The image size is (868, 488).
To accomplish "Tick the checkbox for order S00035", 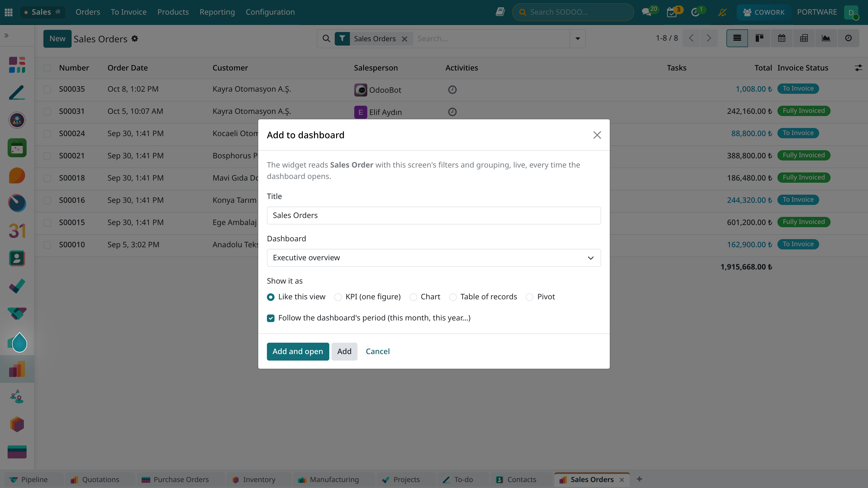I will (x=47, y=89).
